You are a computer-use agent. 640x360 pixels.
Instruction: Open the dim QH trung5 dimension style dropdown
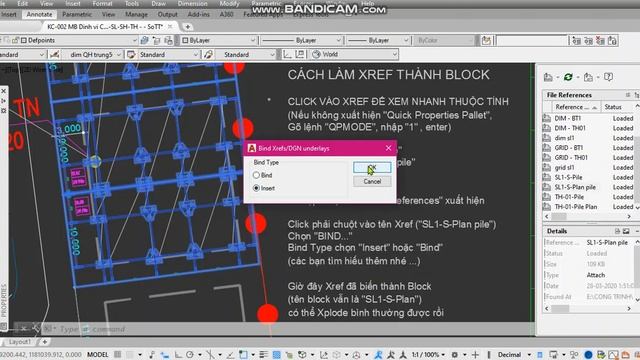(119, 54)
